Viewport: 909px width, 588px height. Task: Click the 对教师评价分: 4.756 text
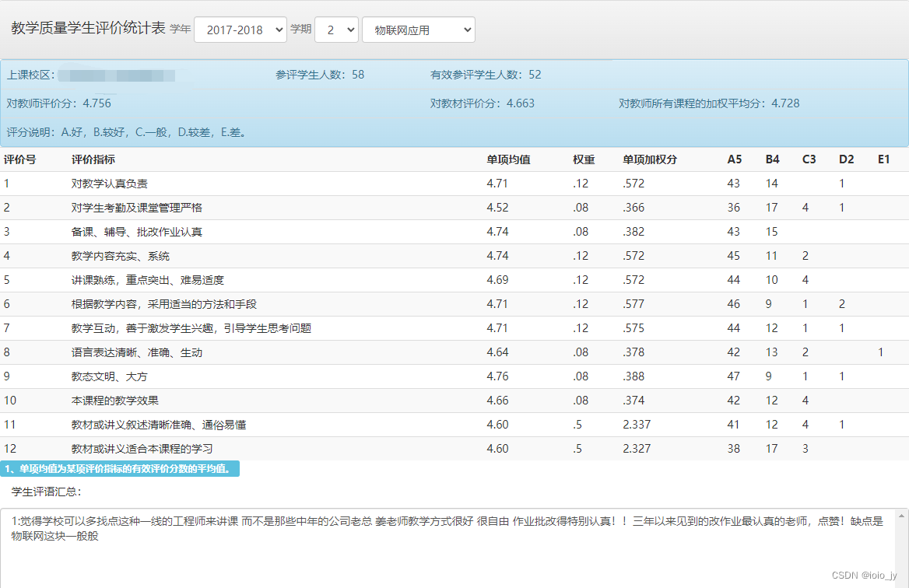click(58, 103)
